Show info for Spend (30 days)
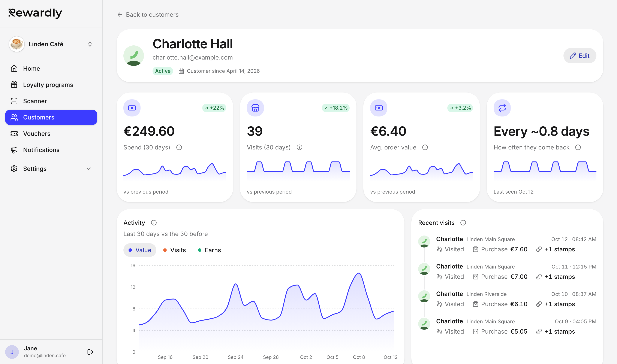The width and height of the screenshot is (617, 364). click(x=179, y=147)
